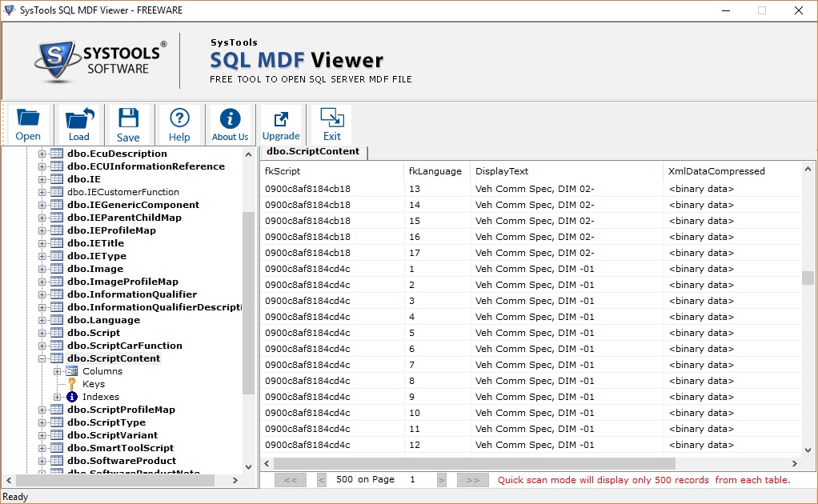Expand the dbo.ScriptCarFunction table node
This screenshot has width=818, height=504.
pyautogui.click(x=42, y=346)
